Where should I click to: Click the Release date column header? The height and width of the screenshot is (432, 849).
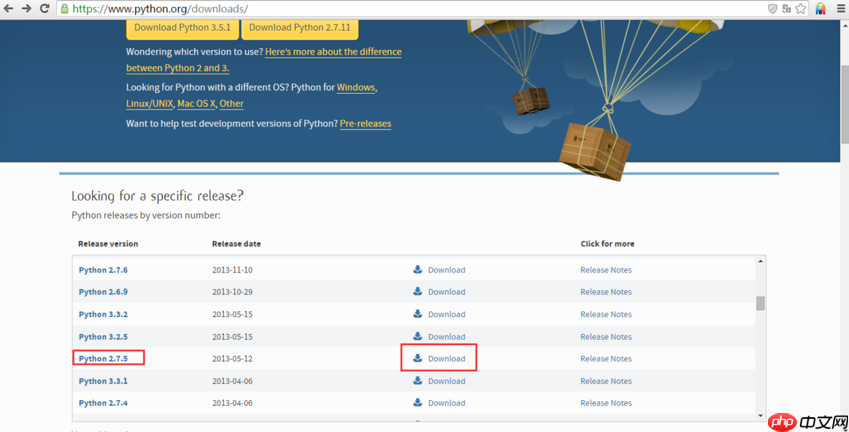tap(236, 244)
